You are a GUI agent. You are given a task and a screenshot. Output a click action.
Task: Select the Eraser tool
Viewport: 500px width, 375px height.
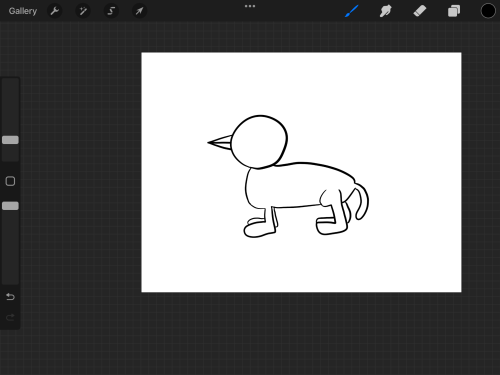click(x=420, y=11)
